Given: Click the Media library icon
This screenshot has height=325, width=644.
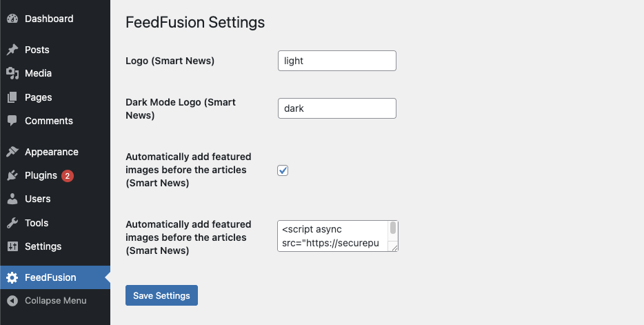Looking at the screenshot, I should [x=12, y=73].
